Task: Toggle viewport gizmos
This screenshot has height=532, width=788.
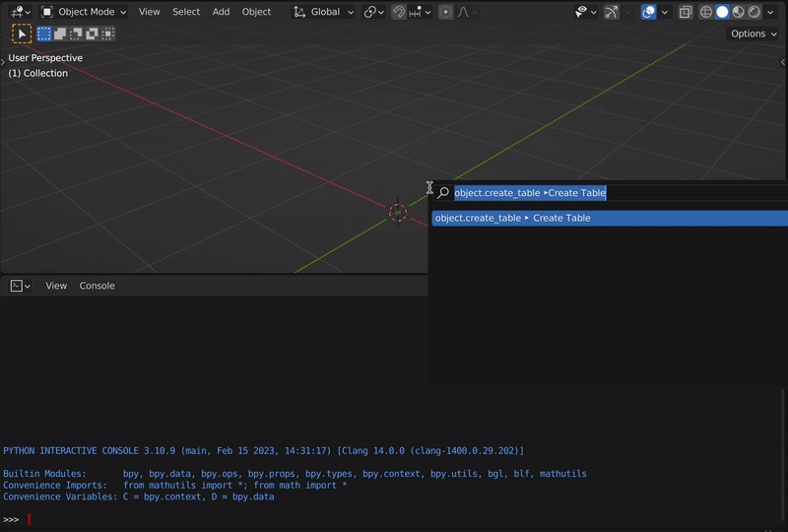Action: pos(611,12)
